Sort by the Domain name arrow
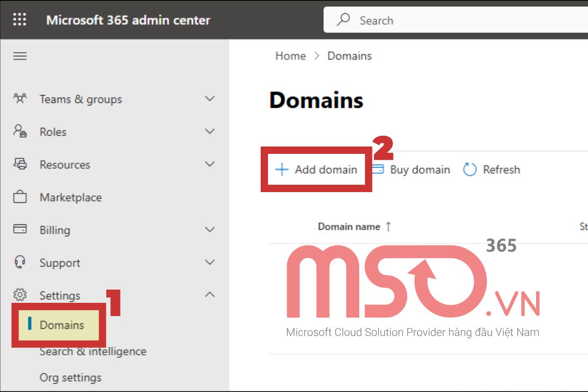The height and width of the screenshot is (392, 588). click(388, 226)
